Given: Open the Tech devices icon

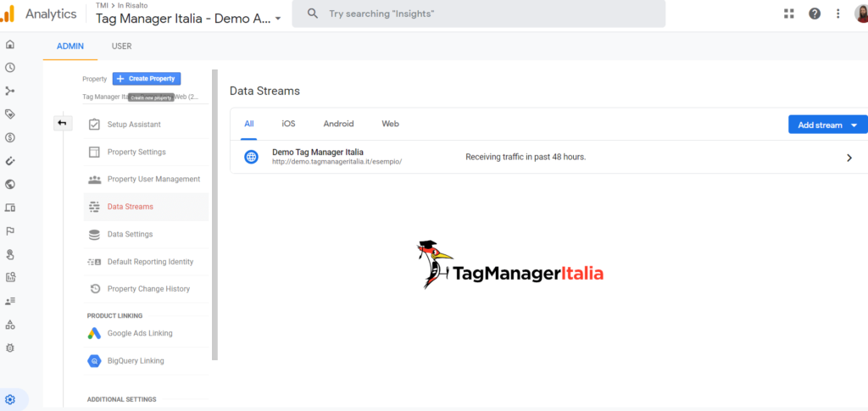Looking at the screenshot, I should [10, 208].
